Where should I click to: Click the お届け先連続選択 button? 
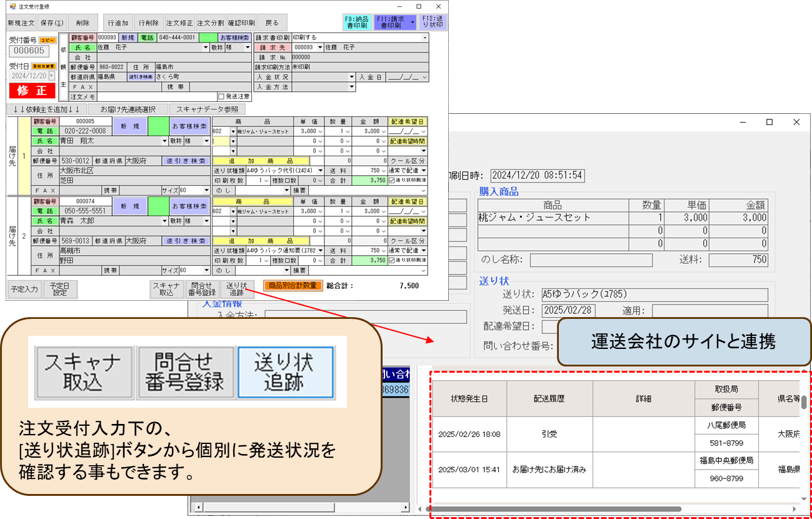pyautogui.click(x=127, y=109)
